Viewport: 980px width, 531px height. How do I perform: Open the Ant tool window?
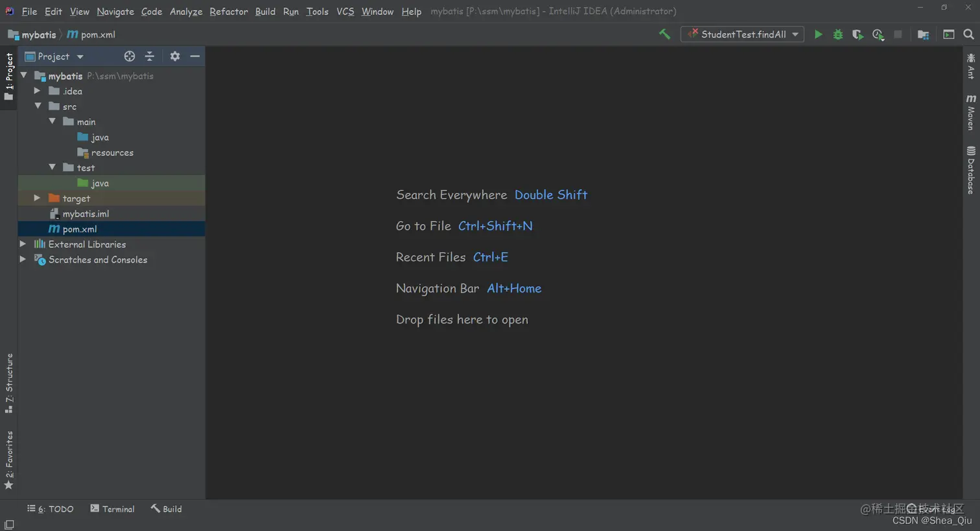(x=971, y=66)
